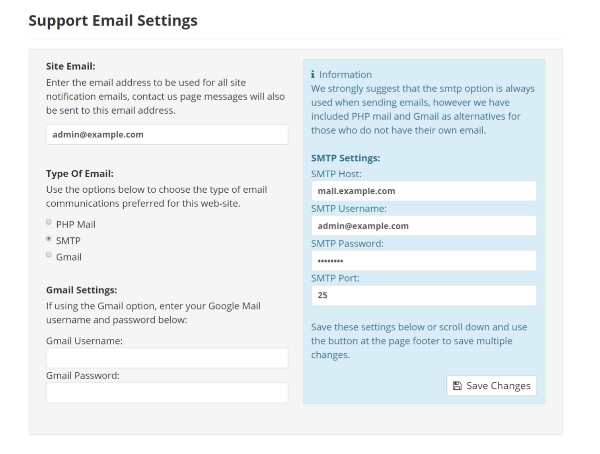
Task: Click into the SMTP Username field
Action: click(424, 226)
